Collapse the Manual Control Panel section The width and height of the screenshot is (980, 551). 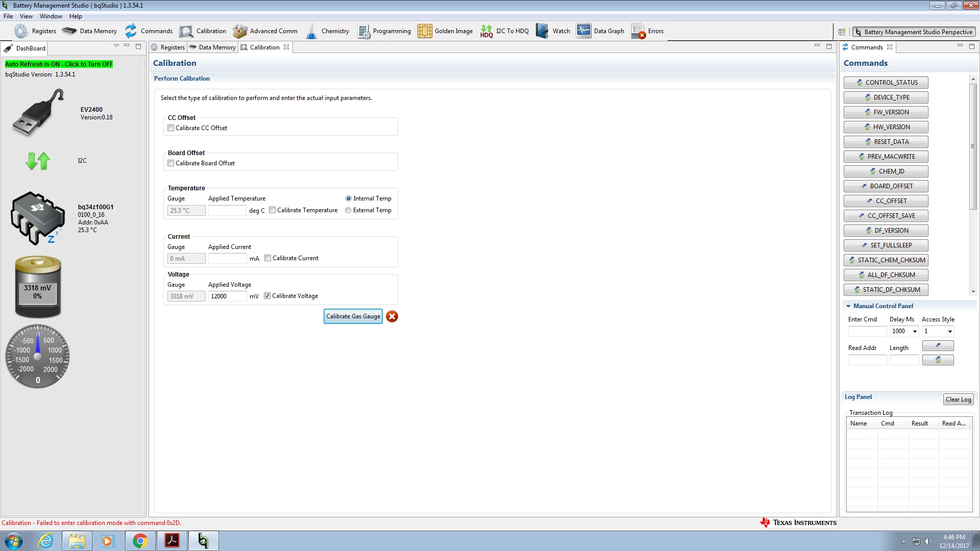848,306
